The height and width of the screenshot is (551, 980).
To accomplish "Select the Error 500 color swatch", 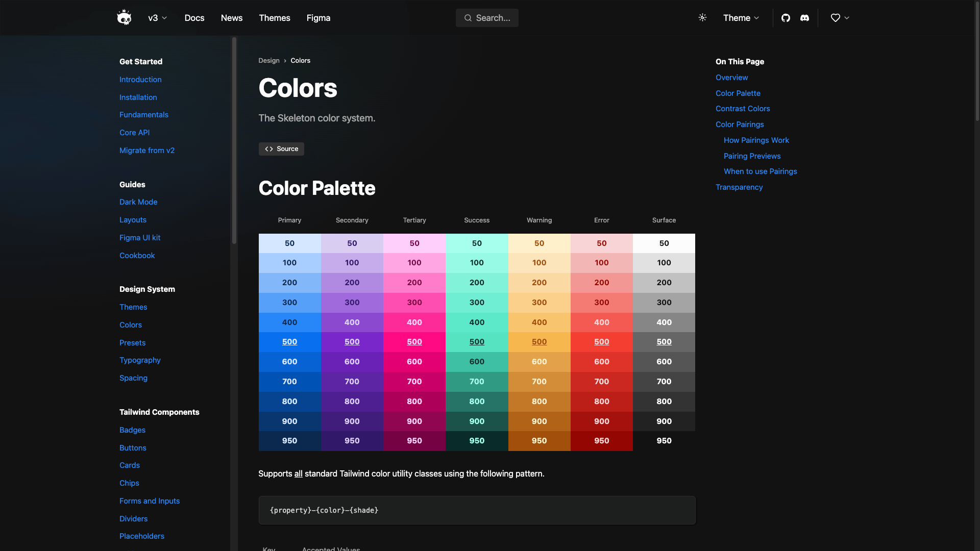I will [x=601, y=342].
